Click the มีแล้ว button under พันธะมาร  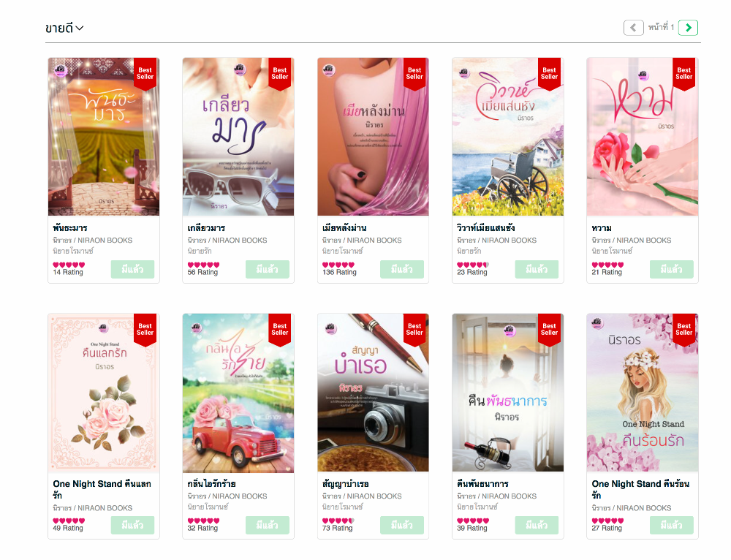tap(132, 269)
